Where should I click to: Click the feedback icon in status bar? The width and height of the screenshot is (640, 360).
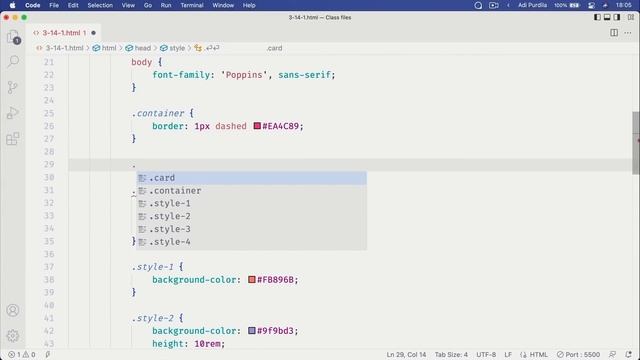pyautogui.click(x=612, y=354)
